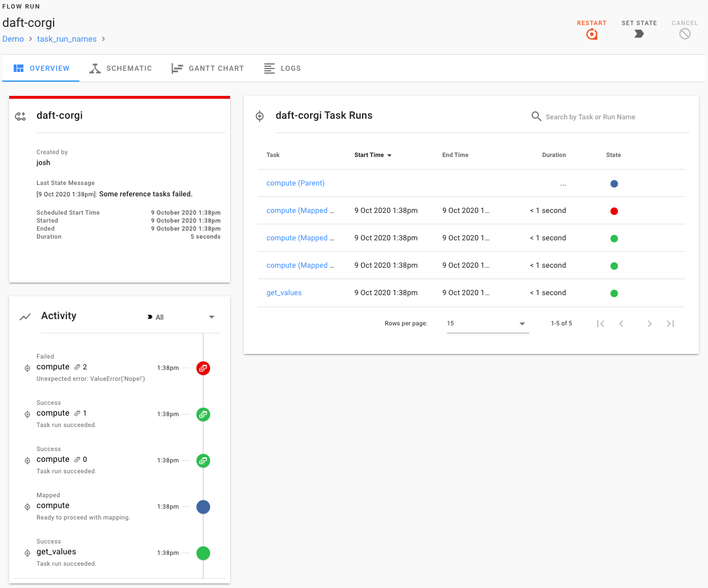
Task: Click the Restart flow run icon
Action: click(x=592, y=34)
